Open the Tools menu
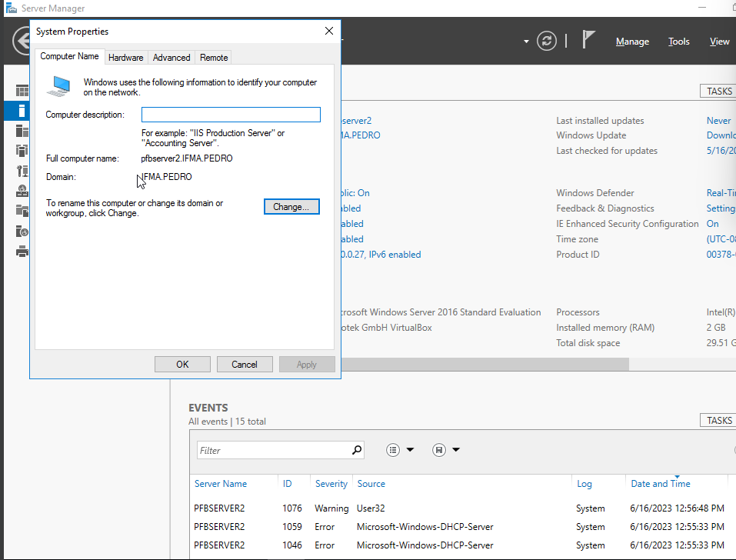Viewport: 736px width, 560px height. click(678, 41)
